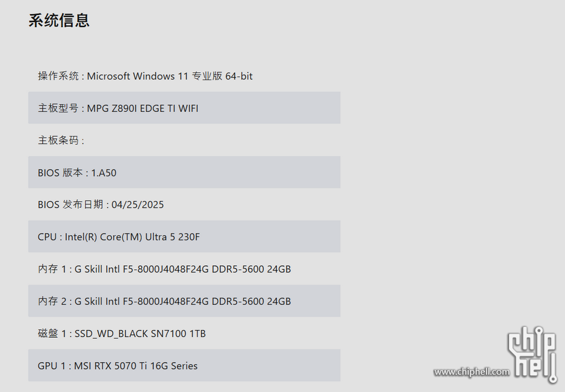Click the DDR5-5600 24GB text in 内存 1
Image resolution: width=565 pixels, height=392 pixels.
(x=251, y=269)
